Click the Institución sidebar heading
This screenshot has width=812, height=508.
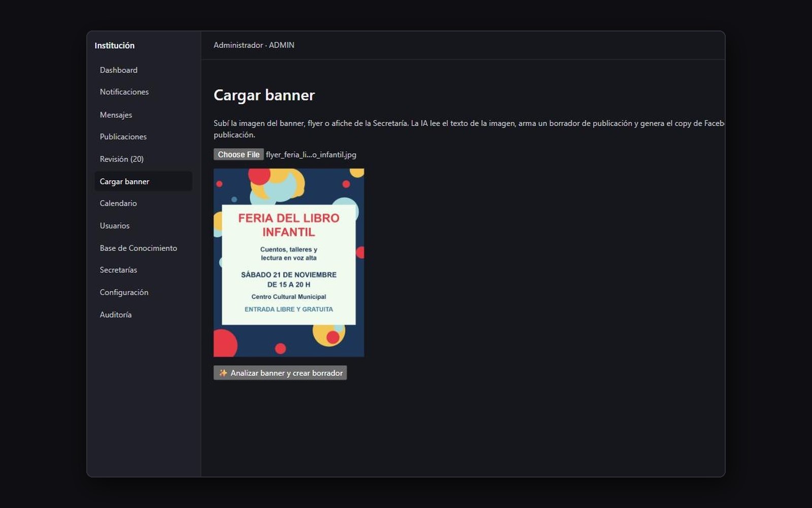tap(115, 45)
